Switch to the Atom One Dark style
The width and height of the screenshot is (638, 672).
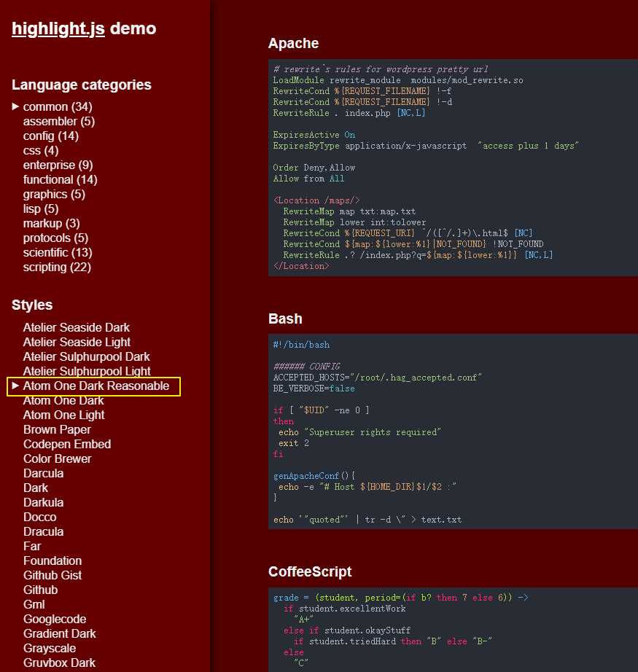click(x=63, y=400)
